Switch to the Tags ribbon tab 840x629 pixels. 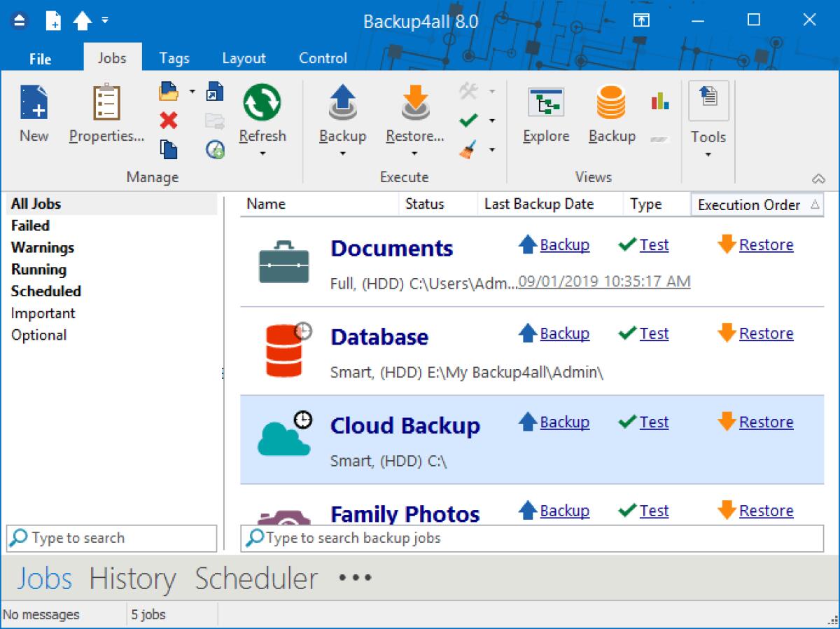coord(174,58)
